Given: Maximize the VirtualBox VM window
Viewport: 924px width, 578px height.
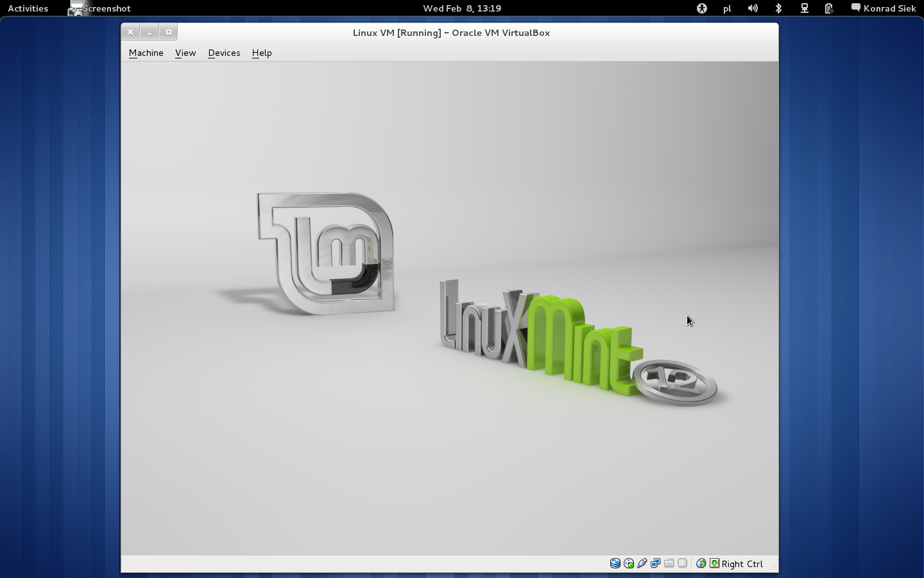Looking at the screenshot, I should click(169, 32).
